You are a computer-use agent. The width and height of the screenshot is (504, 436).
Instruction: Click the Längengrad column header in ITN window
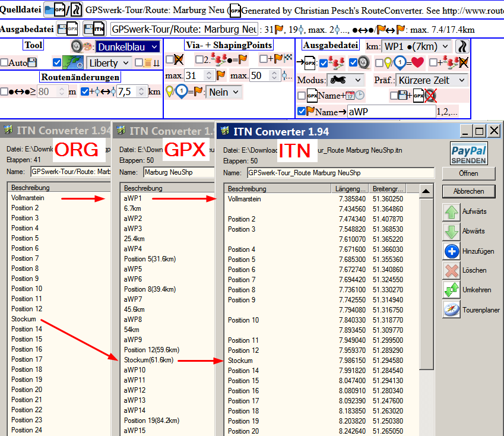pyautogui.click(x=349, y=189)
